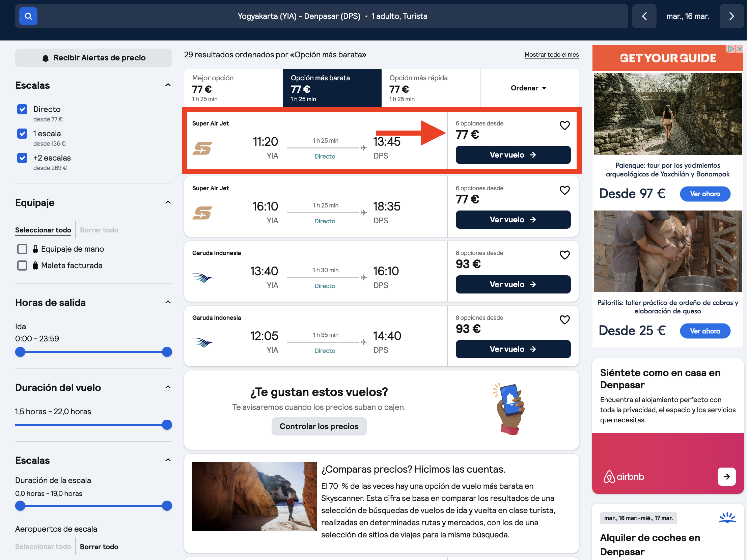
Task: Click the Super Air Jet logo of 11:20 flight
Action: [202, 148]
